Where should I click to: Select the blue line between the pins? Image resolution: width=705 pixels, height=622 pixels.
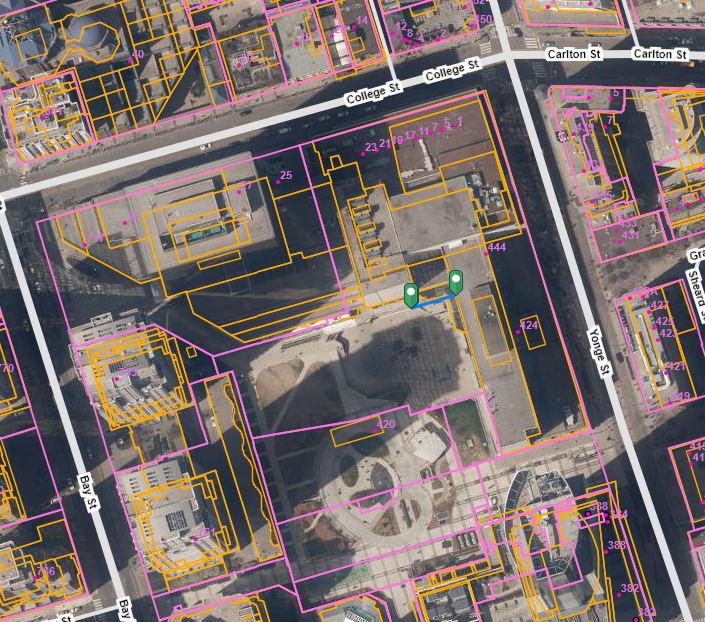[433, 299]
